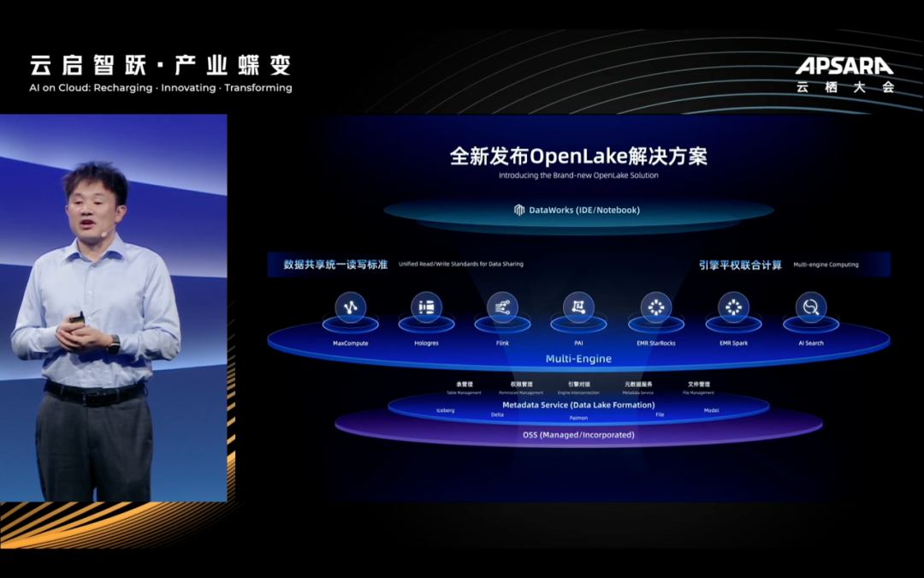Open the EMR Spark icon
Screen dimensions: 924x578
coord(734,307)
